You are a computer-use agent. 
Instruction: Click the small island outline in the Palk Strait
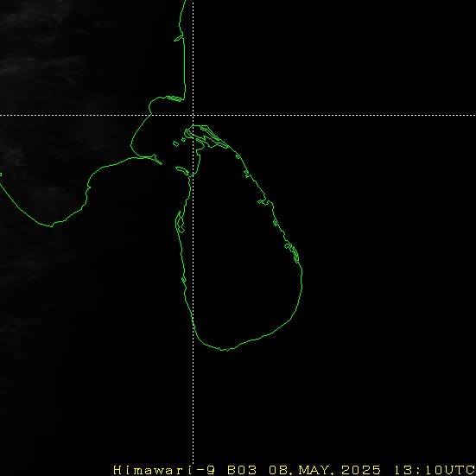click(175, 144)
